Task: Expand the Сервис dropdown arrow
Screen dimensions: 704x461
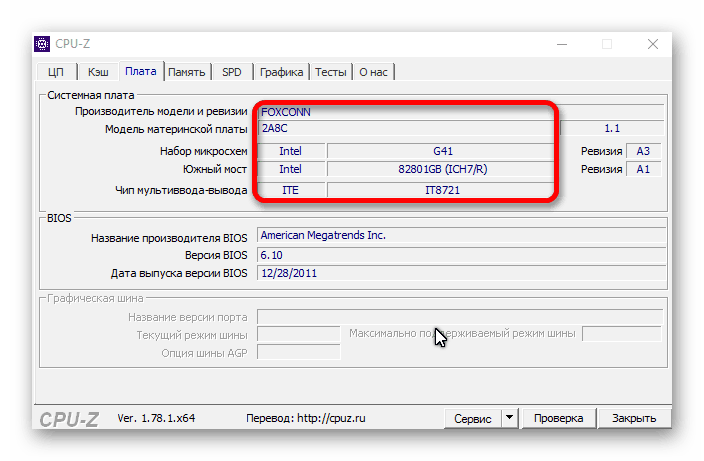Action: pos(510,418)
